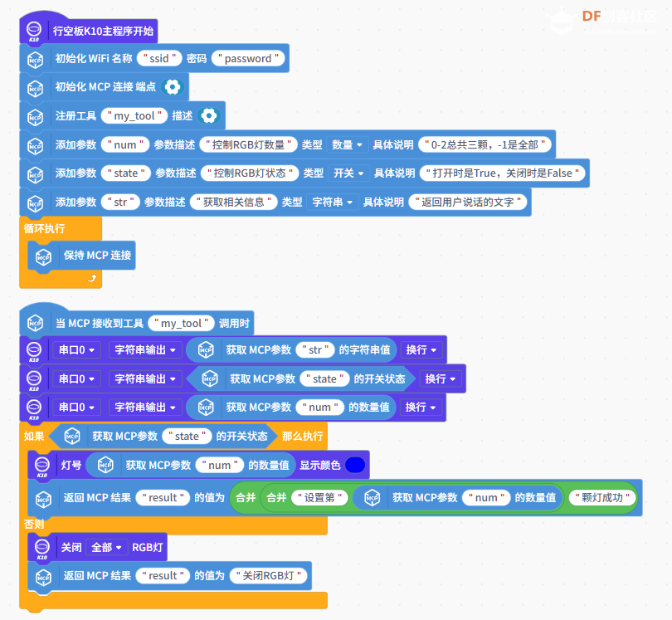This screenshot has height=620, width=672.
Task: Click the K10 icon on 行空板K10主程序开始 block
Action: point(34,32)
